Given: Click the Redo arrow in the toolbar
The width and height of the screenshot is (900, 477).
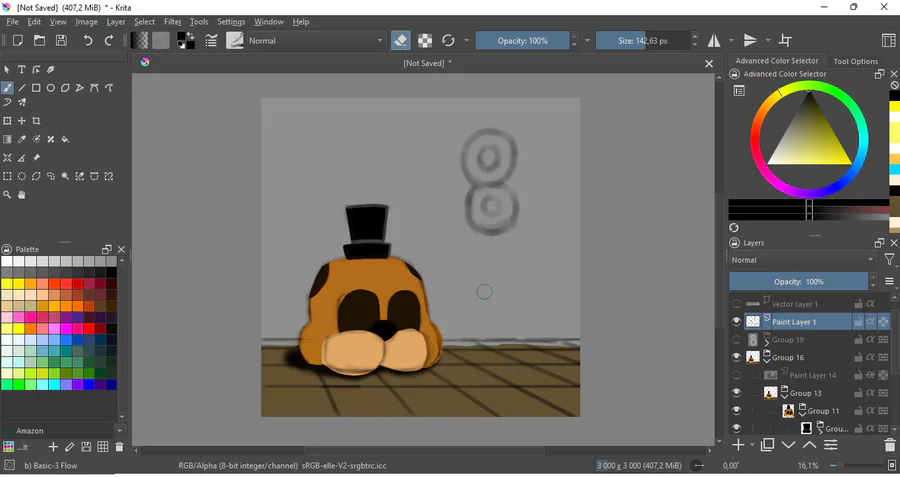Looking at the screenshot, I should (109, 41).
